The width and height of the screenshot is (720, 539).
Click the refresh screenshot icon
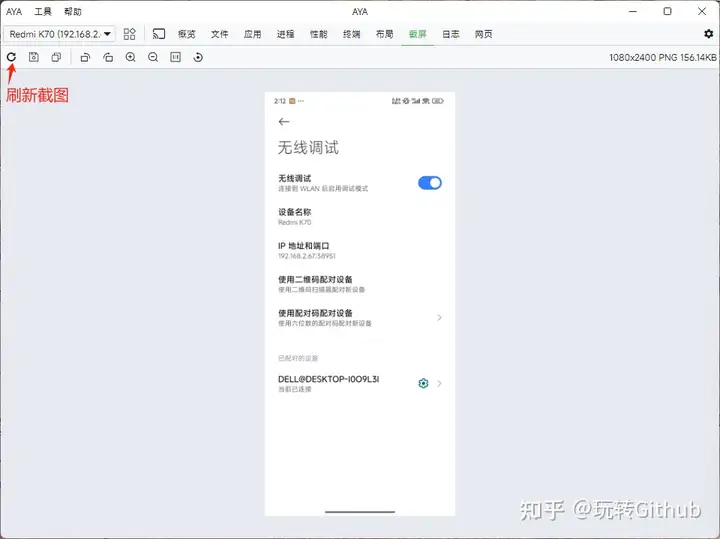tap(11, 57)
